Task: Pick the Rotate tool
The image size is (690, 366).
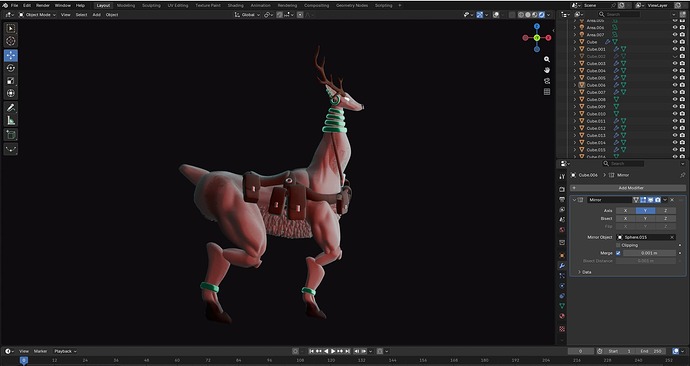Action: (x=11, y=68)
